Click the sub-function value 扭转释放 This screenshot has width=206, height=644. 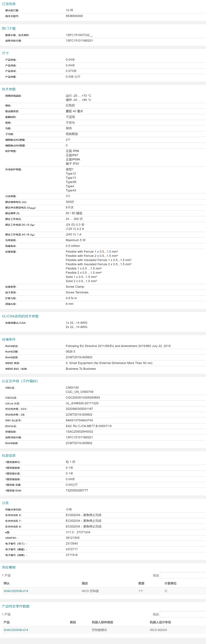(x=72, y=134)
